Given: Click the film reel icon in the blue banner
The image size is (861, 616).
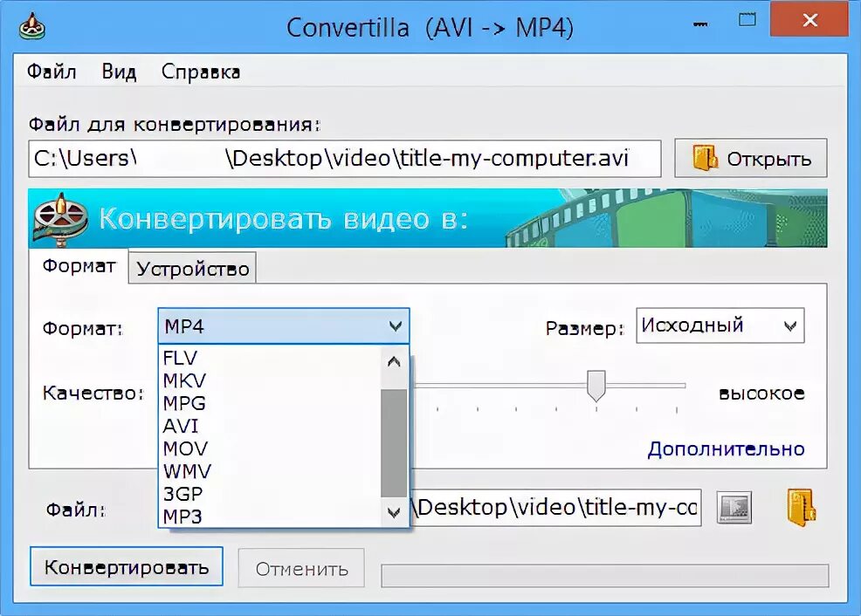Looking at the screenshot, I should click(60, 218).
